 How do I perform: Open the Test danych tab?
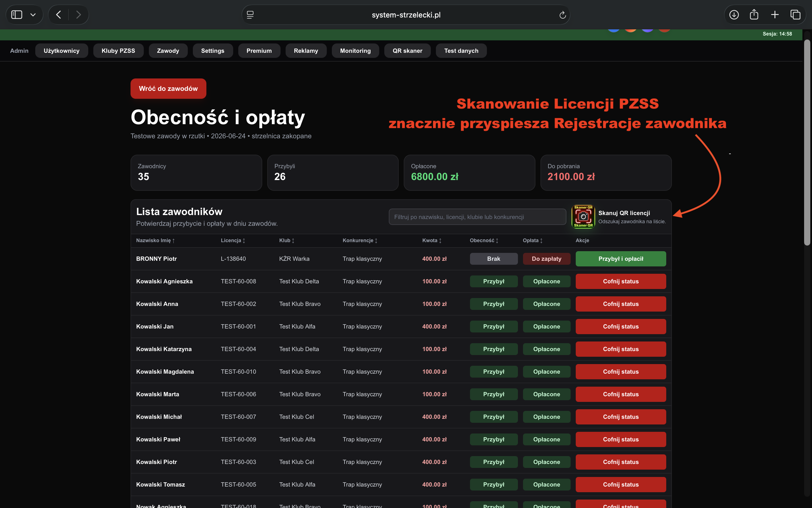tap(461, 51)
